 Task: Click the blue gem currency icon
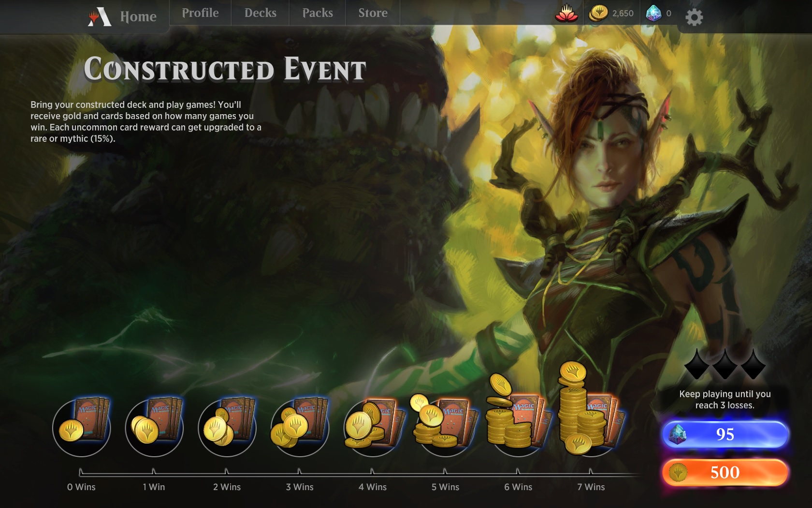coord(653,13)
